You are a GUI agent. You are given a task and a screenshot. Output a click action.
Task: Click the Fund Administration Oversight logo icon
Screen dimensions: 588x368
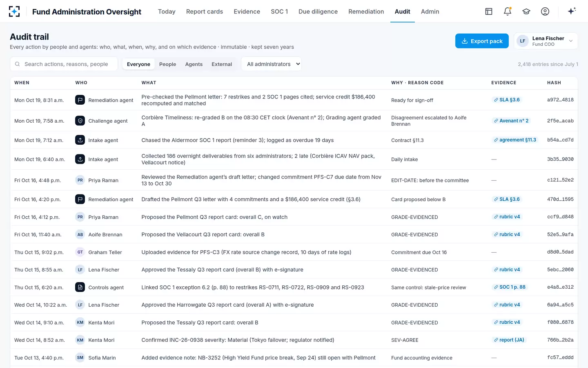click(14, 11)
